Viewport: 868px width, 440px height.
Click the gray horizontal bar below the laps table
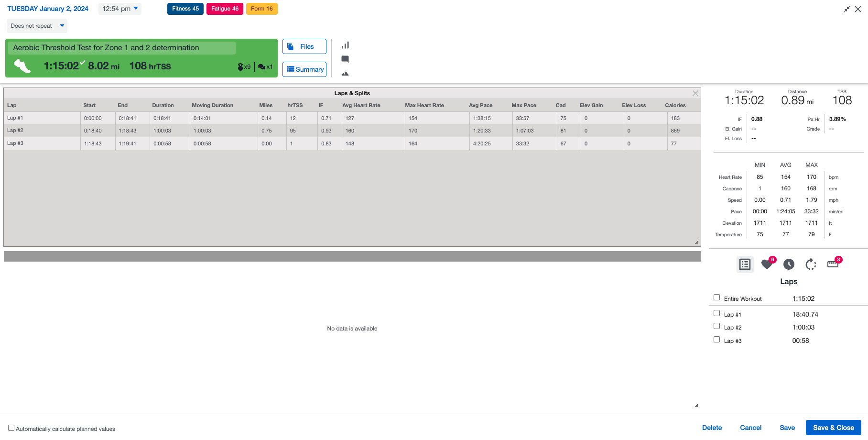[352, 256]
